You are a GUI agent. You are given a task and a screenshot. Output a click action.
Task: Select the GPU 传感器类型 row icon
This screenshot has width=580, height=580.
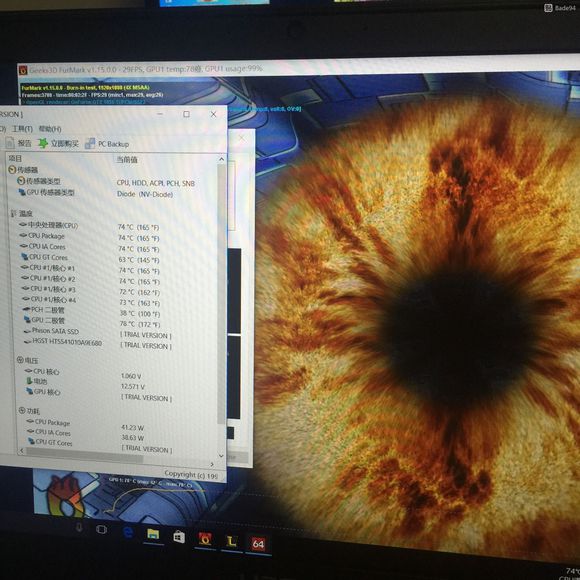point(22,192)
